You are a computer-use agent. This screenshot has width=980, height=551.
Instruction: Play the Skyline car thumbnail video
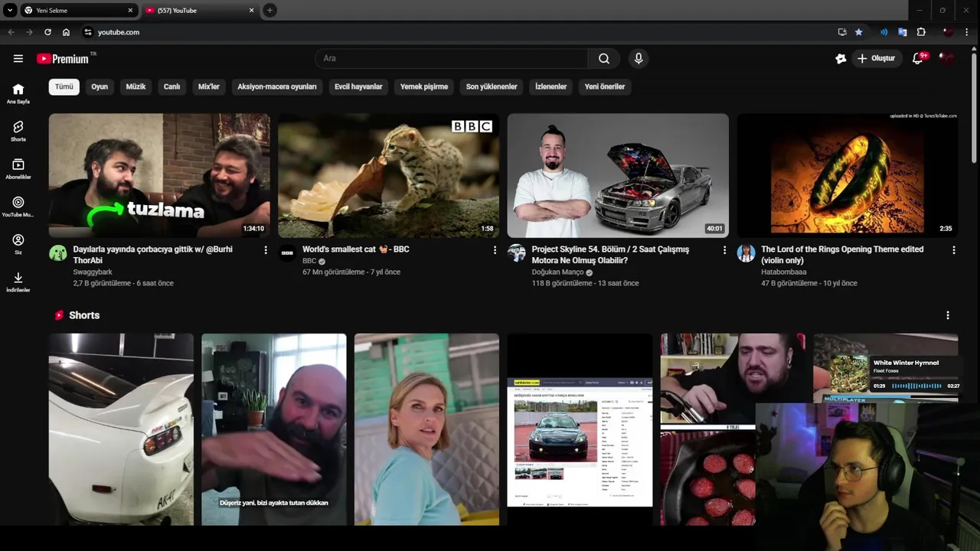(618, 175)
